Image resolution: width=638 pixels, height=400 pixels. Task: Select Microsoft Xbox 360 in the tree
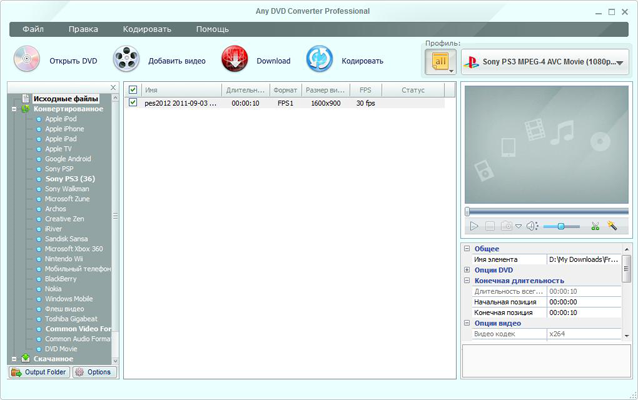point(74,249)
